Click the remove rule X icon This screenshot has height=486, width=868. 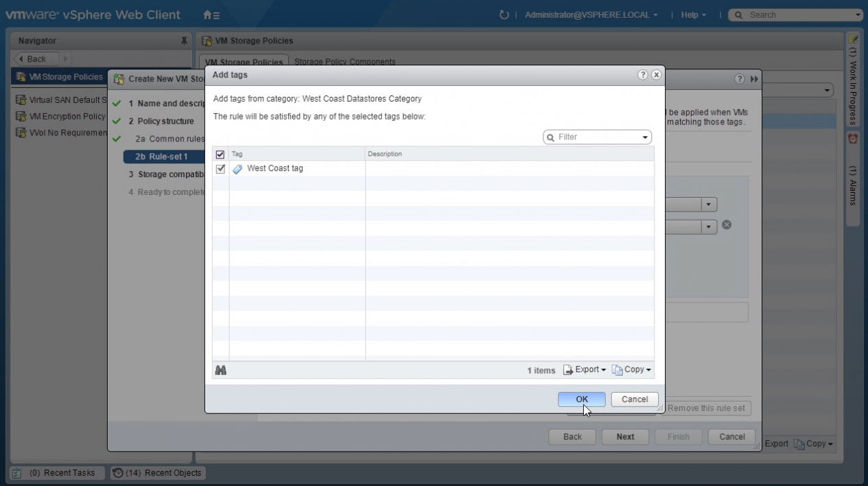point(727,225)
